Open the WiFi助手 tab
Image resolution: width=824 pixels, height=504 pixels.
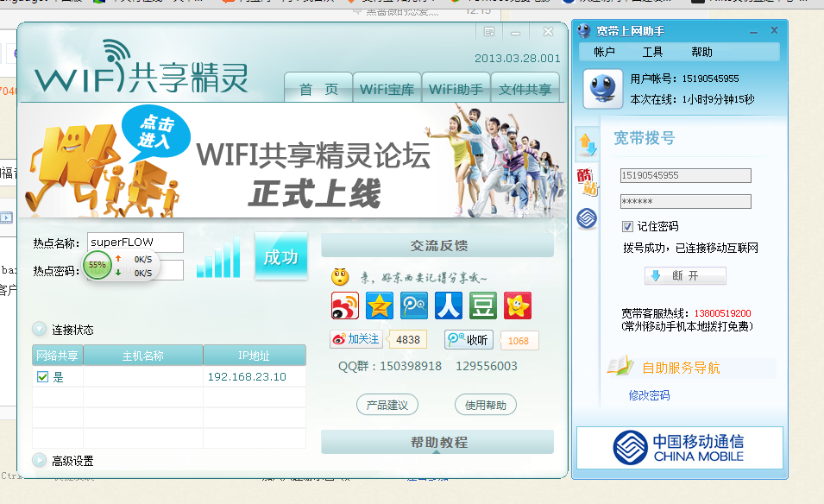[456, 88]
